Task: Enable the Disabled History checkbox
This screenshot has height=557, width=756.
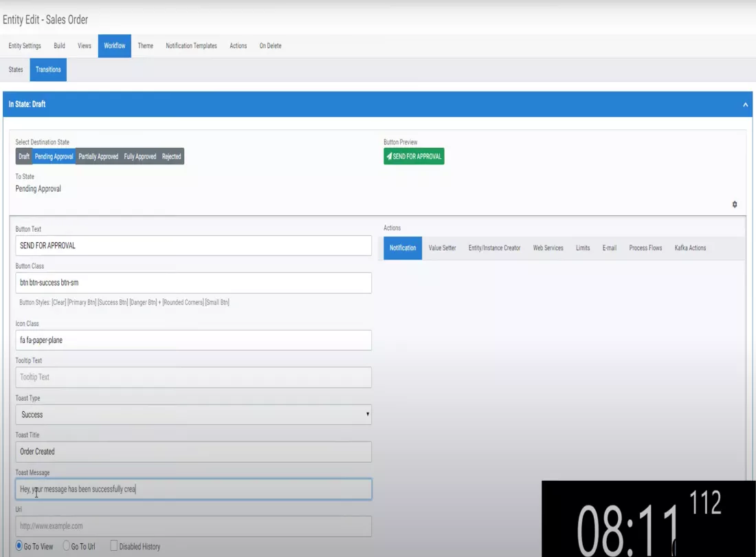Action: [114, 546]
